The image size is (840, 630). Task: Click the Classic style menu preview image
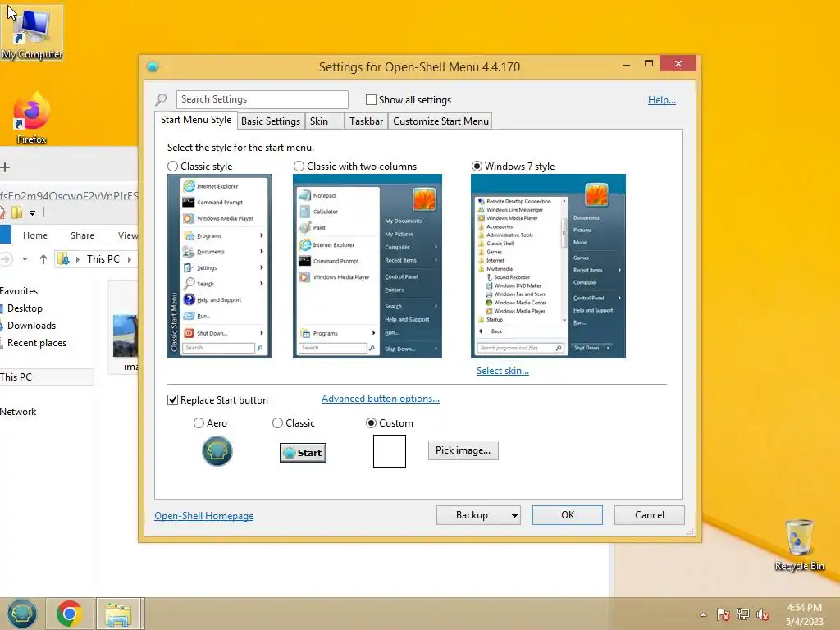(219, 267)
